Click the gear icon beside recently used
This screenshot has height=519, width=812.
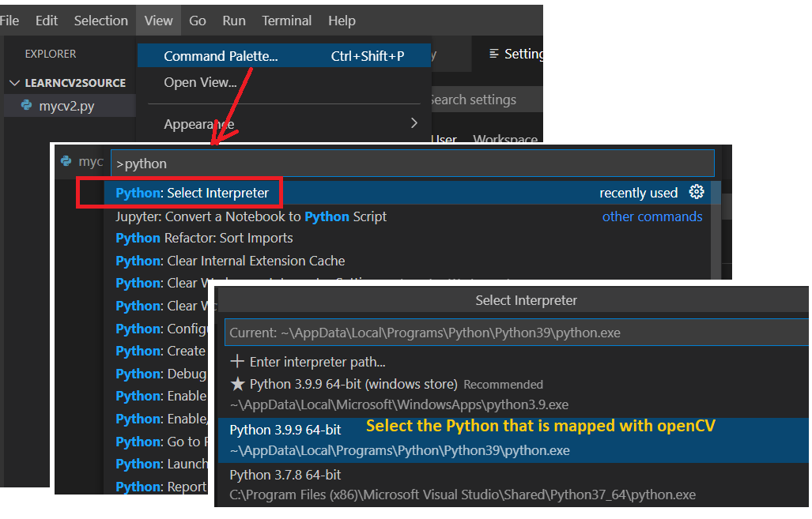(697, 192)
